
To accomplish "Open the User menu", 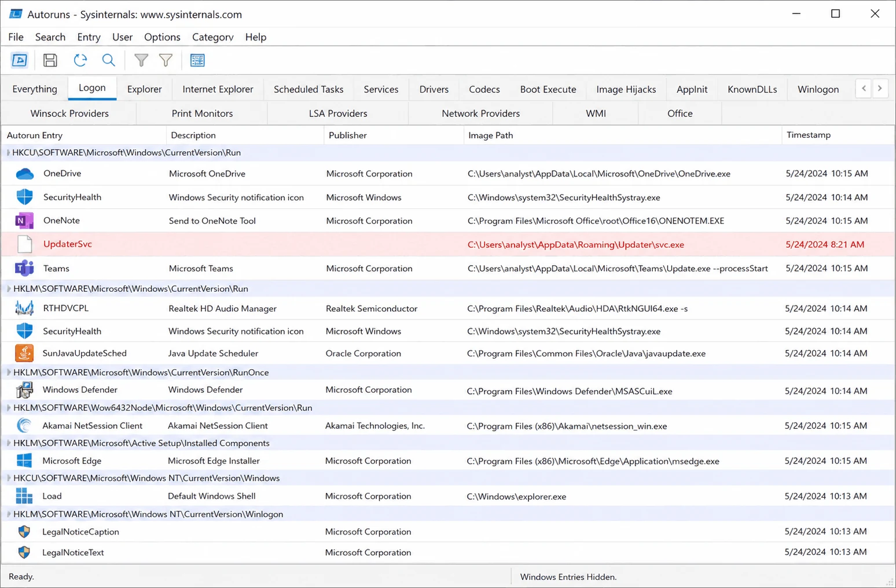I will click(x=122, y=37).
